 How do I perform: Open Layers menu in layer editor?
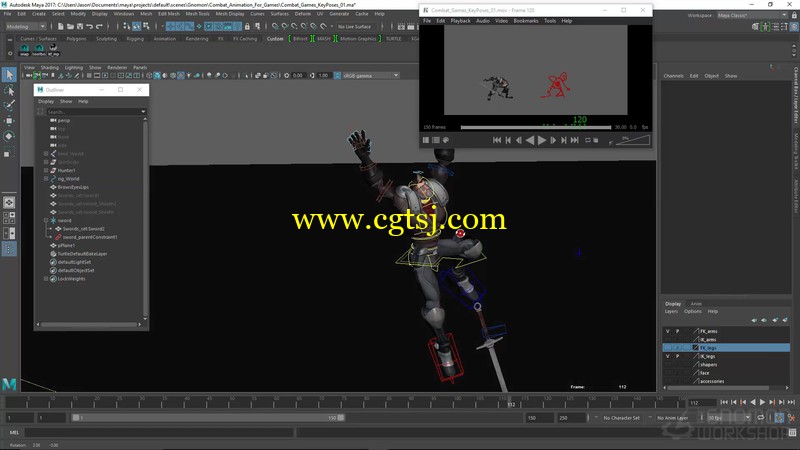point(671,311)
